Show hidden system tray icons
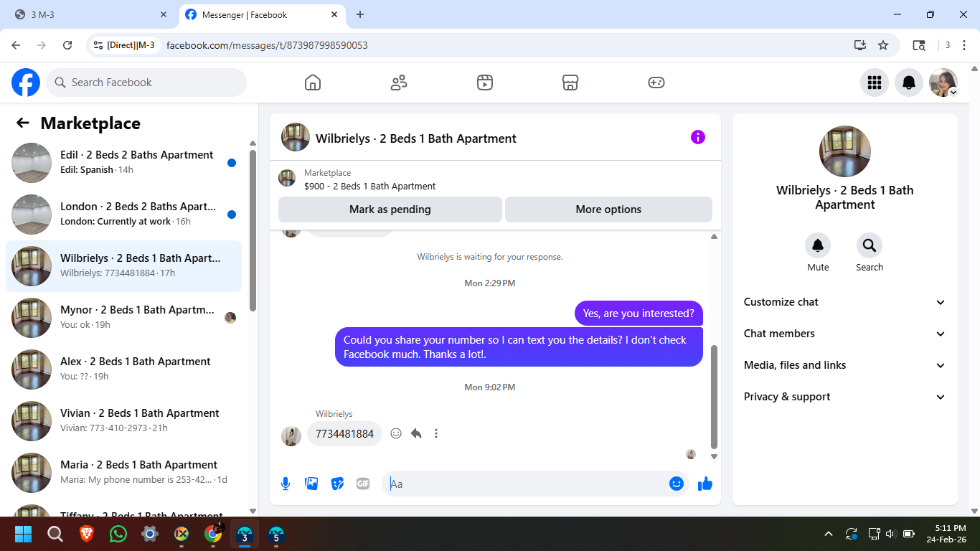This screenshot has width=980, height=551. pos(829,534)
